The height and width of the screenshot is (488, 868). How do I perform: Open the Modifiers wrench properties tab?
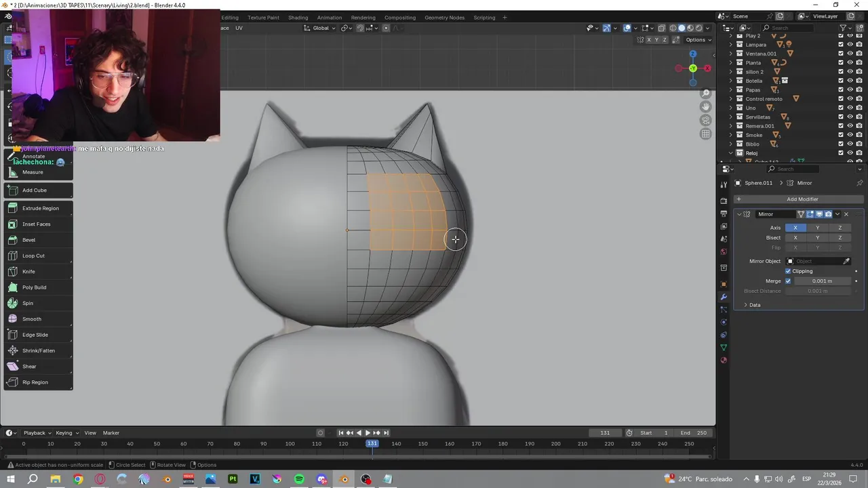pyautogui.click(x=724, y=297)
